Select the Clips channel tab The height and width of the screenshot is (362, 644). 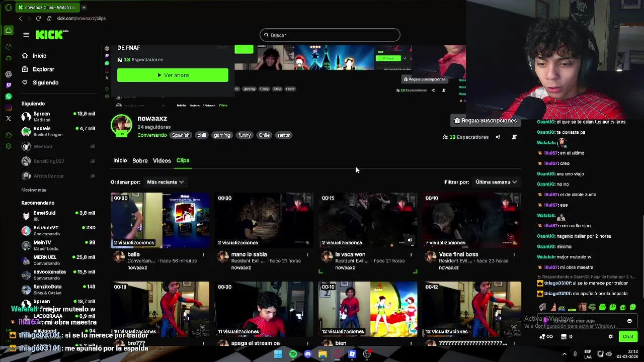(183, 160)
